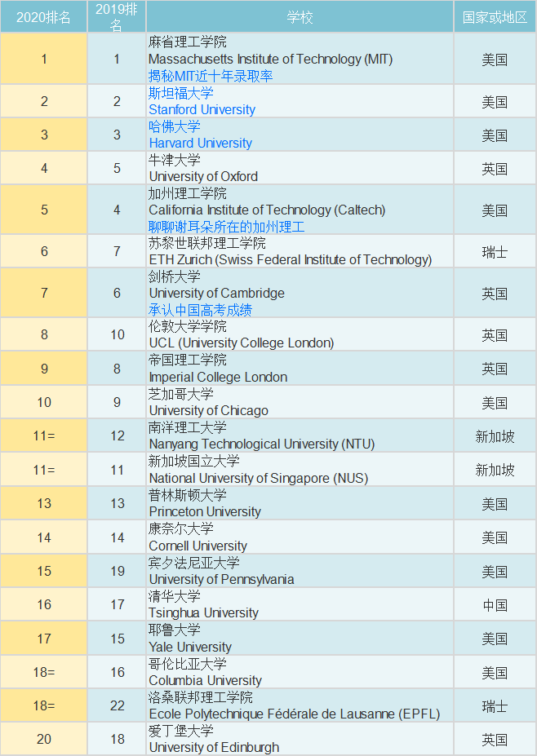Click UCL (University College London) text

(x=242, y=343)
